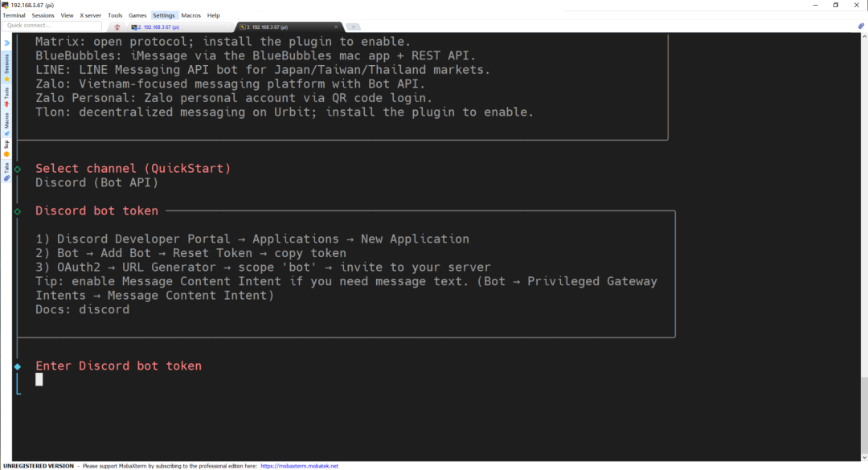Screen dimensions: 868x470
Task: Open the Settings menu
Action: pos(163,15)
